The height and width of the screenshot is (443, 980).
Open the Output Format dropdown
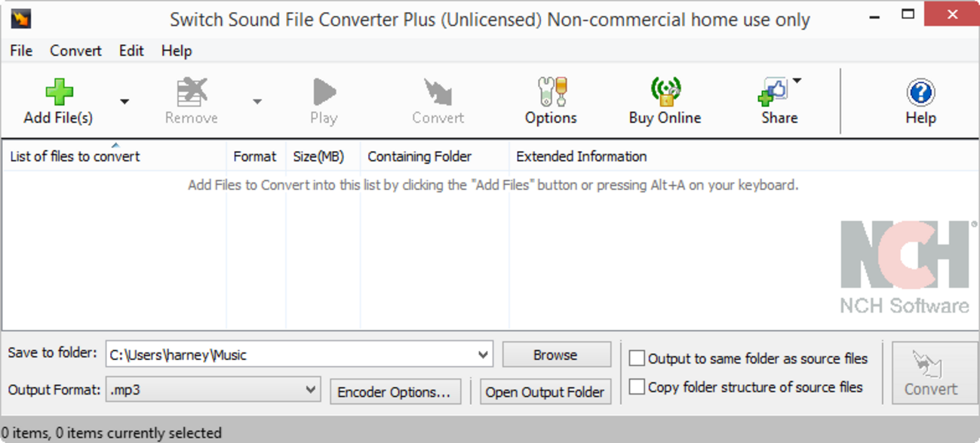click(310, 390)
